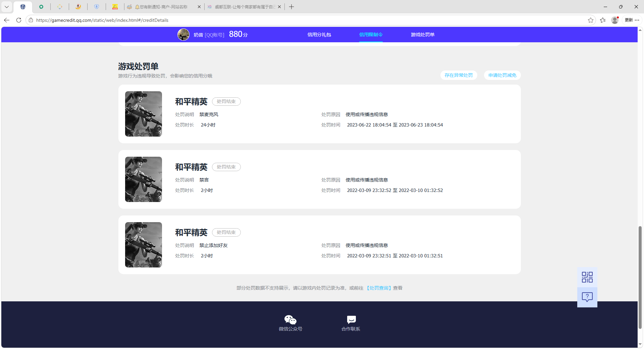644x349 pixels.
Task: Select the 禁止添加好友 penalty description
Action: (x=213, y=245)
